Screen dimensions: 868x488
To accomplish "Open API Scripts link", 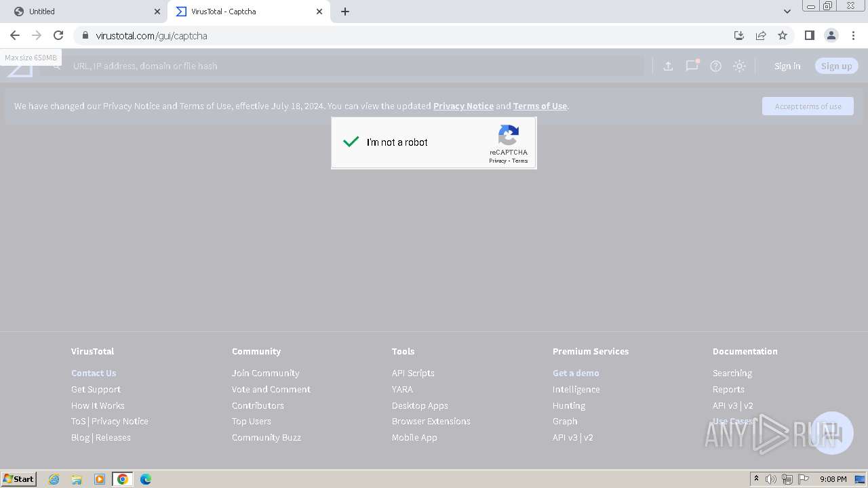I will [x=413, y=373].
